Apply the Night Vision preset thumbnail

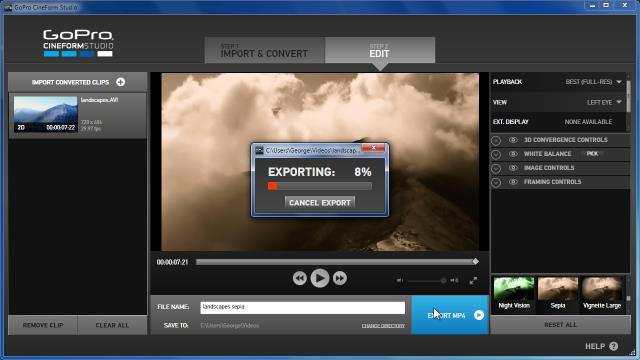(514, 292)
